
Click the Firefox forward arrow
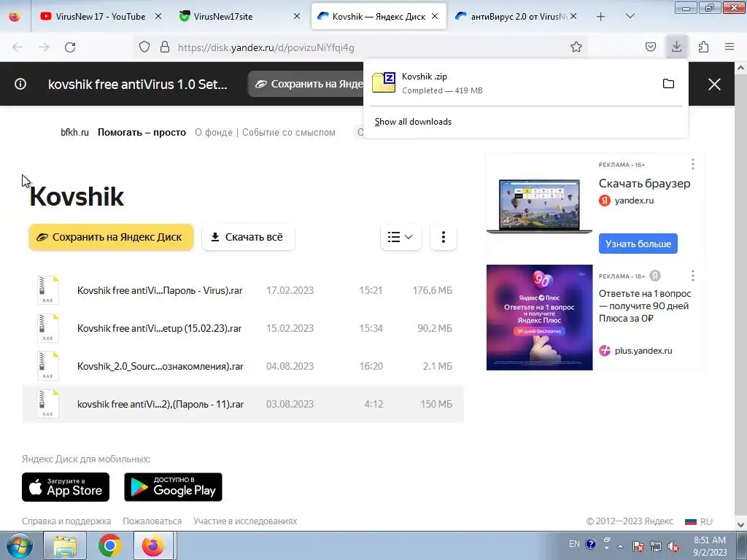click(44, 47)
